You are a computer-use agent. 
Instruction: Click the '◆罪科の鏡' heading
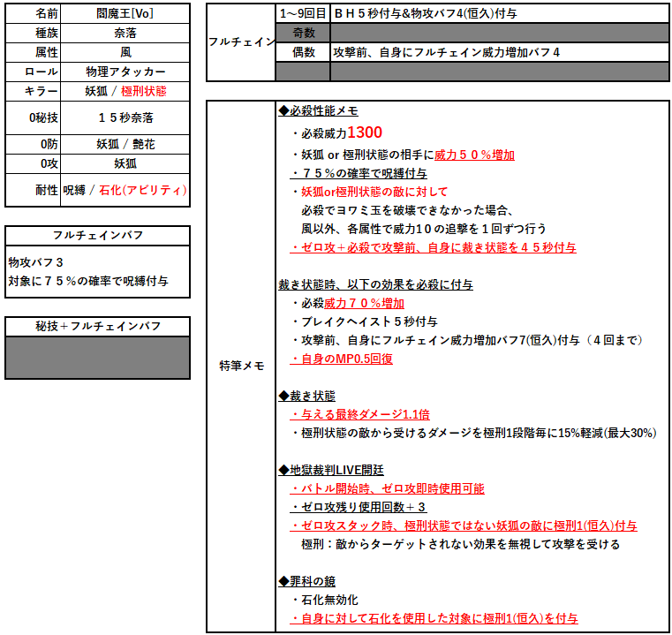(306, 581)
